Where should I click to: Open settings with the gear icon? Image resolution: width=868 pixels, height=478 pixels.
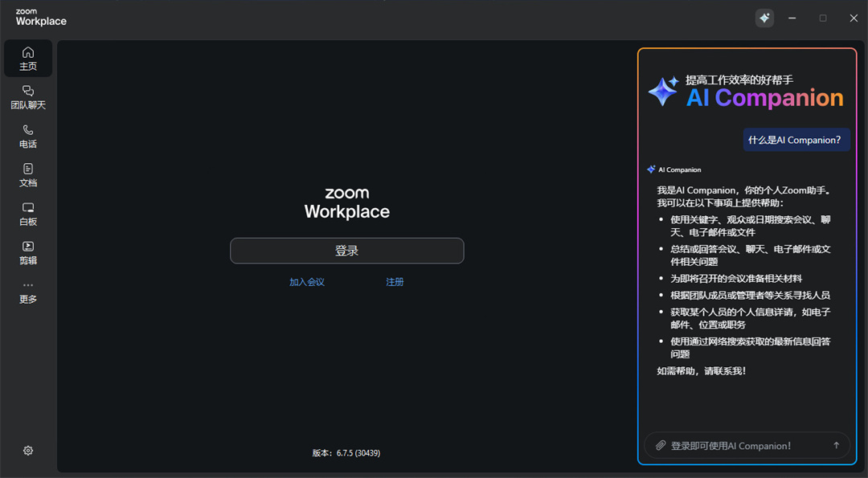coord(28,451)
